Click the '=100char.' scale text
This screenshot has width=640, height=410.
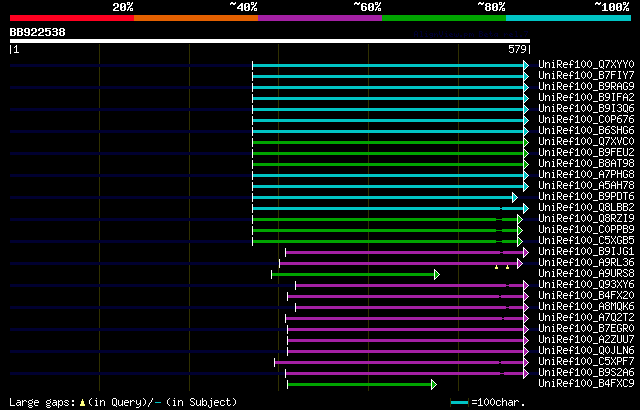pos(499,402)
